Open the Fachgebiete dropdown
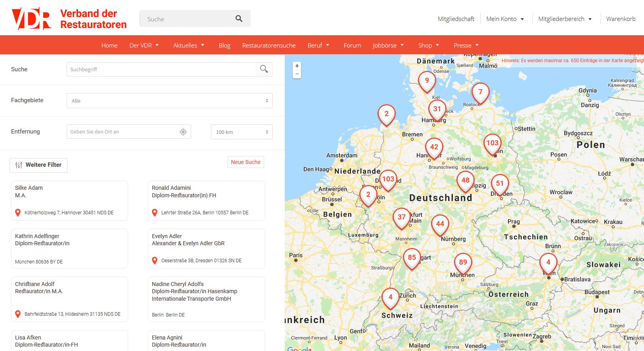 pos(170,101)
